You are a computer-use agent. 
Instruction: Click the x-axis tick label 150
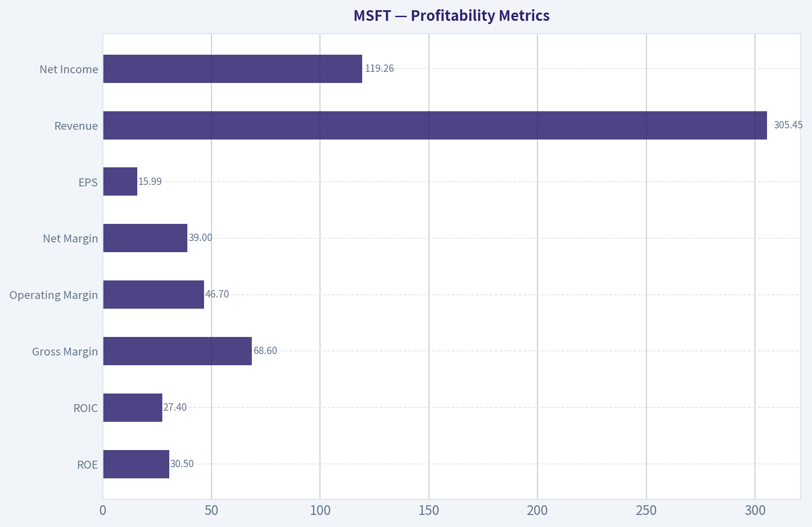pos(429,511)
